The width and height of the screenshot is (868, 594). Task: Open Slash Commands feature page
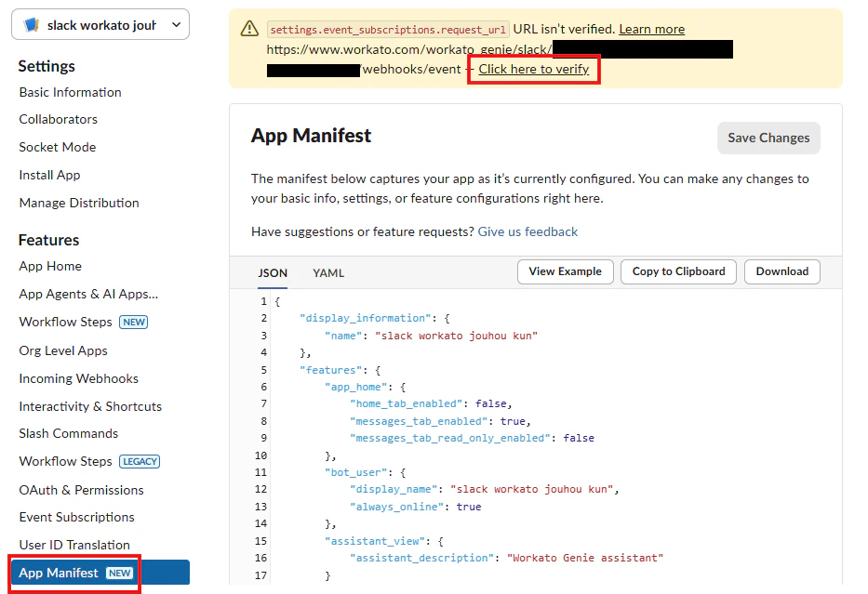pos(69,433)
